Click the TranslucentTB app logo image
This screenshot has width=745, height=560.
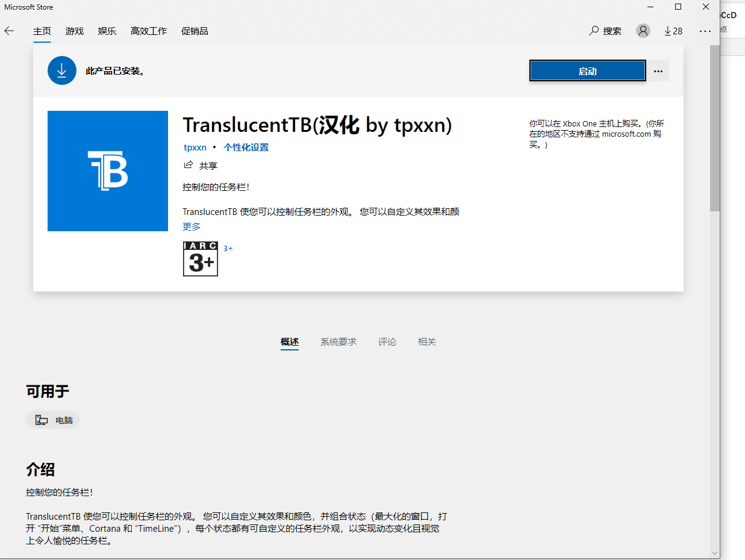[x=108, y=171]
